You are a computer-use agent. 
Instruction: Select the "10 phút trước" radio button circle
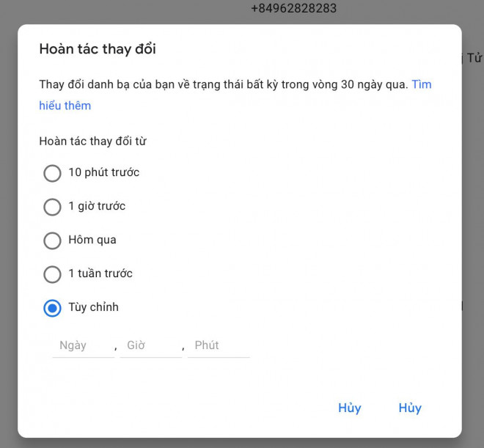pyautogui.click(x=52, y=174)
